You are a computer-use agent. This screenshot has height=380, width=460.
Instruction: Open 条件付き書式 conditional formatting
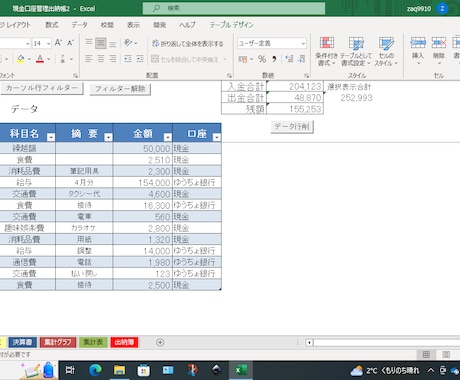327,51
